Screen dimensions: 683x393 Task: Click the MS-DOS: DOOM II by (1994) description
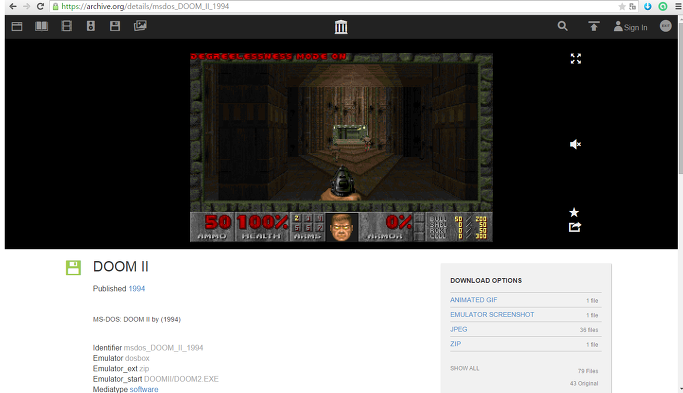coord(136,319)
